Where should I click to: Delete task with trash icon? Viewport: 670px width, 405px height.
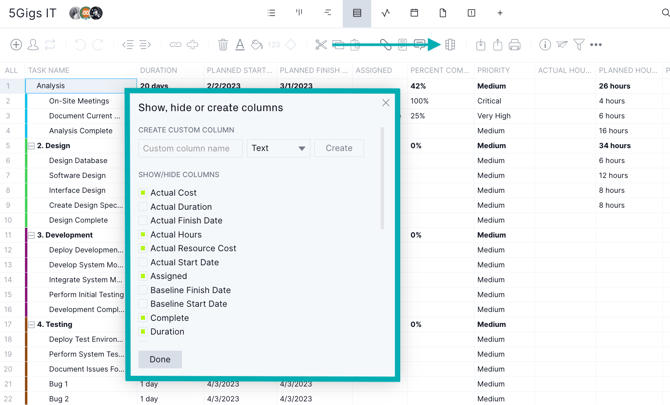[223, 44]
